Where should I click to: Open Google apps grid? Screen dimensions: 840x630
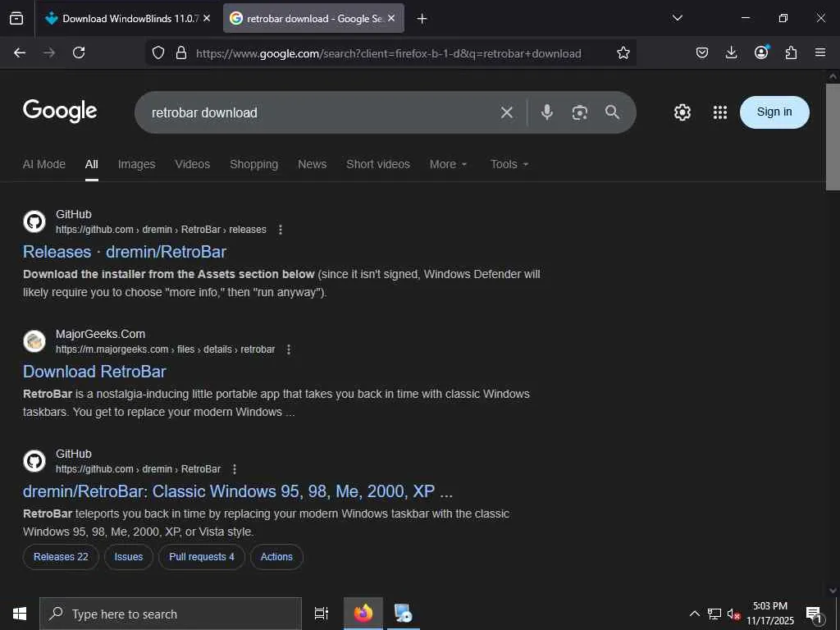(720, 112)
